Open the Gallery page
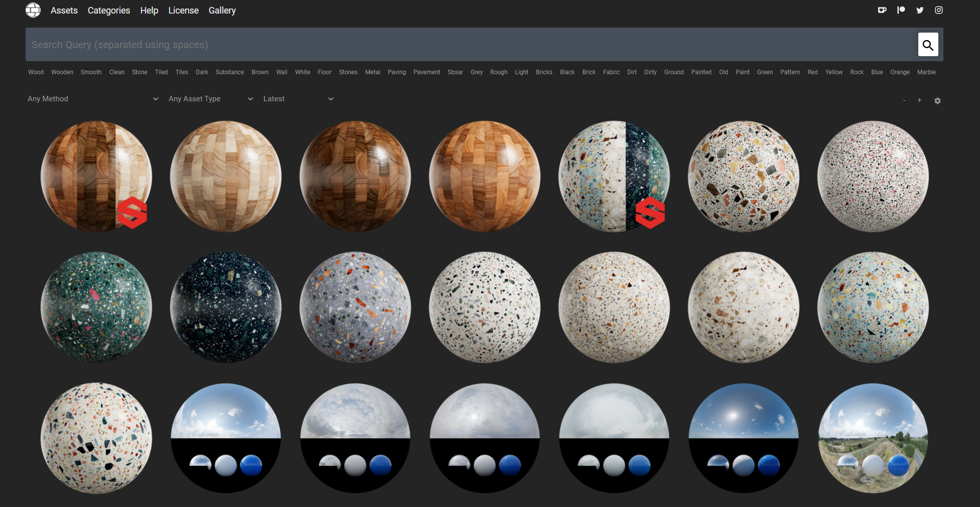 pos(222,11)
